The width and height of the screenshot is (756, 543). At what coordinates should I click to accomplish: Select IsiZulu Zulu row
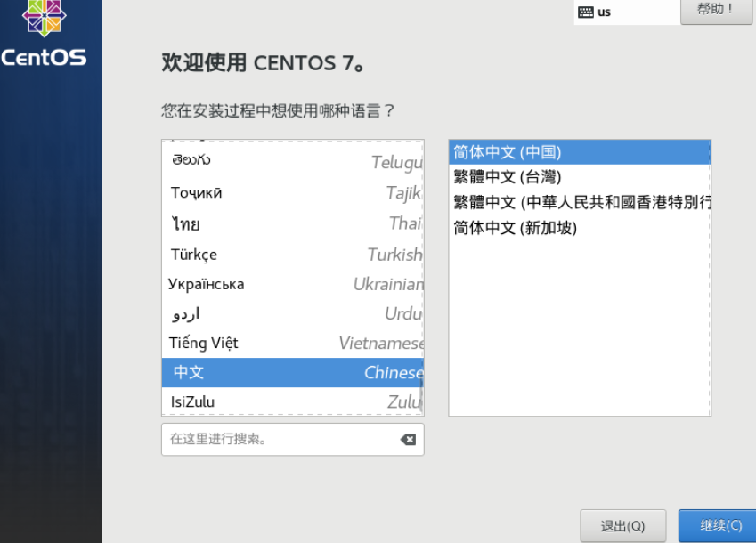click(x=293, y=401)
